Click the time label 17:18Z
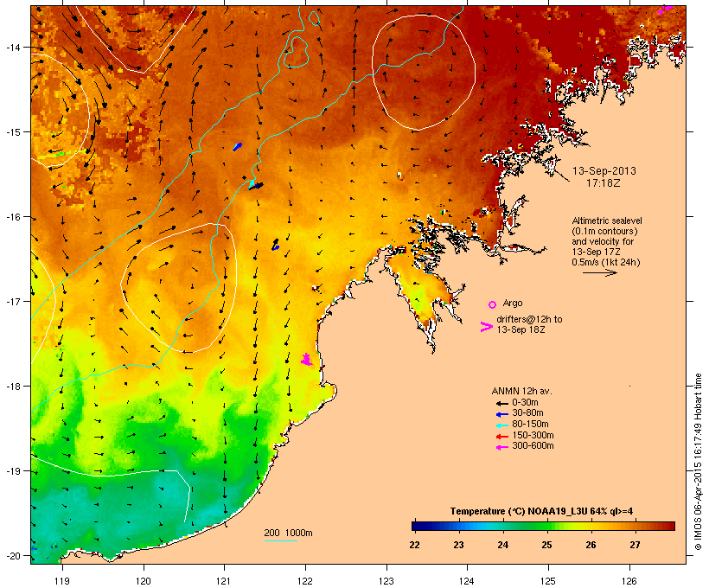The height and width of the screenshot is (588, 709). tap(604, 183)
